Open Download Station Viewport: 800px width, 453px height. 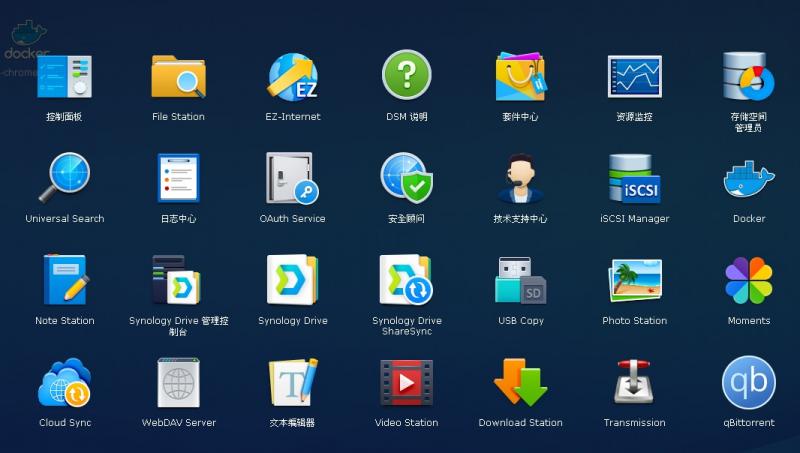click(520, 382)
